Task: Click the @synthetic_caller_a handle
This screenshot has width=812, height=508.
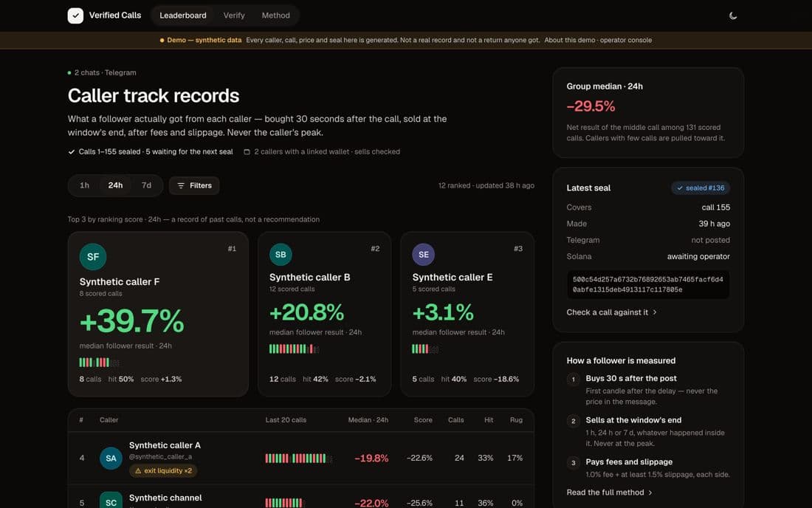Action: (160, 457)
